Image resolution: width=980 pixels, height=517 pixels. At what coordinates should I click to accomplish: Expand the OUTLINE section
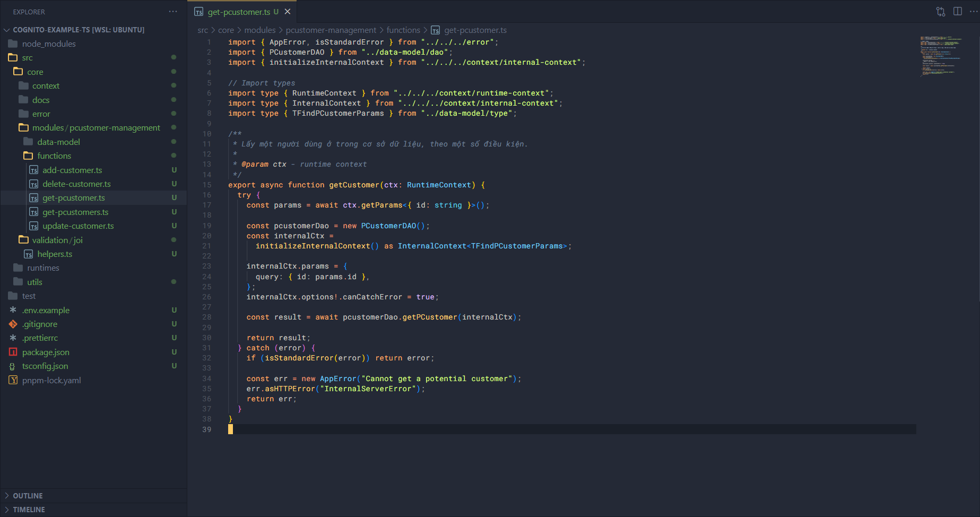click(28, 496)
